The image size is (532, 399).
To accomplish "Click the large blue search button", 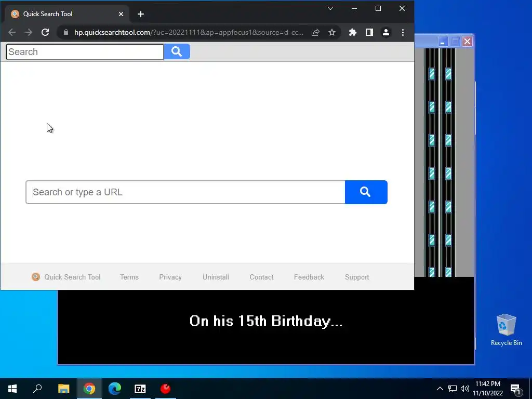I will [366, 192].
